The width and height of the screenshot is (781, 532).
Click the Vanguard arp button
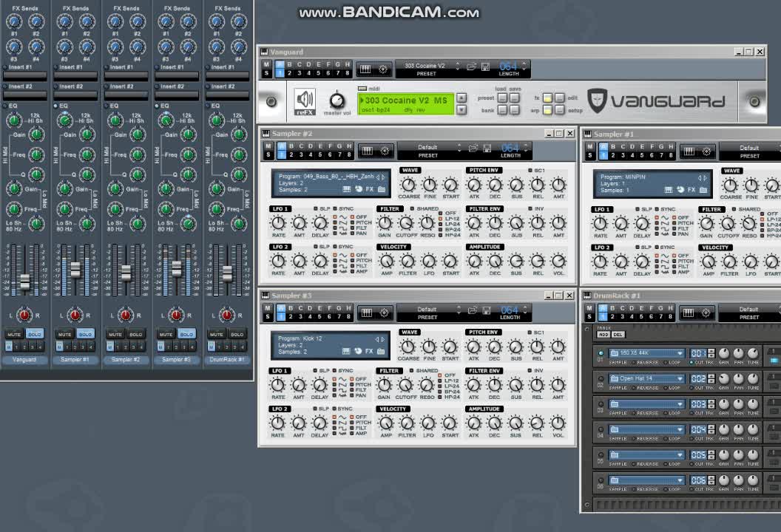[547, 110]
